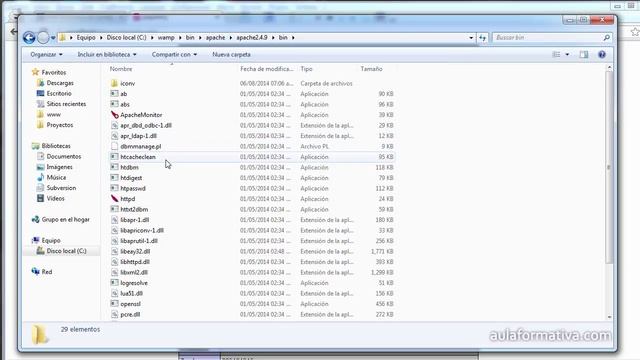The height and width of the screenshot is (360, 640).
Task: Open the Documentos library
Action: coord(64,156)
